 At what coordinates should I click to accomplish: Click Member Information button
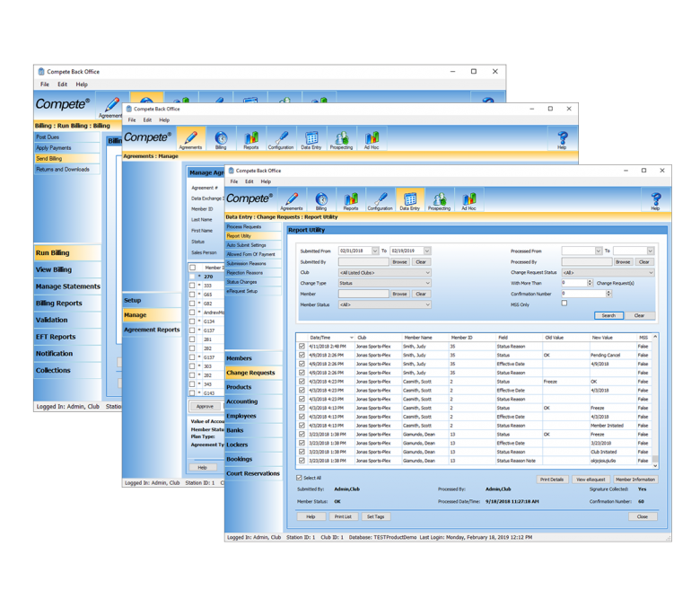[635, 480]
